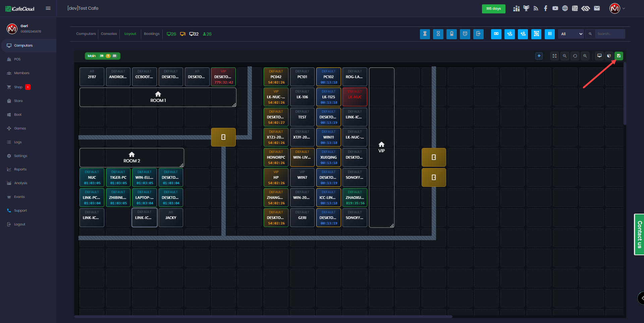
Task: Save the layout with the green floppy-disk button
Action: coord(619,56)
